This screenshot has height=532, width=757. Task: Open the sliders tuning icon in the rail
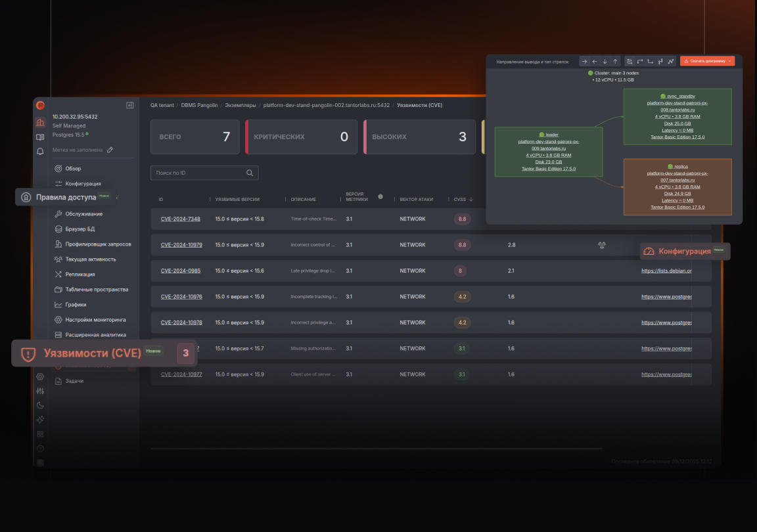point(41,391)
